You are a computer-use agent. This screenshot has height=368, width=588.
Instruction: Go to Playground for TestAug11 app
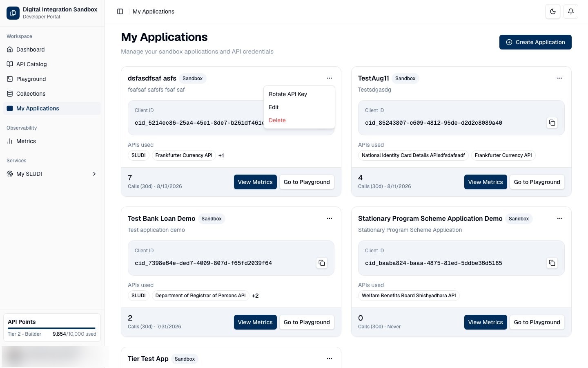coord(537,182)
